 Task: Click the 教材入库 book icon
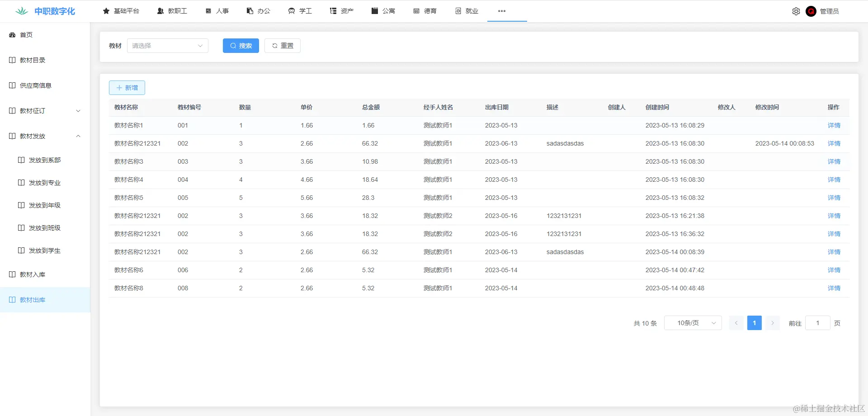tap(12, 274)
